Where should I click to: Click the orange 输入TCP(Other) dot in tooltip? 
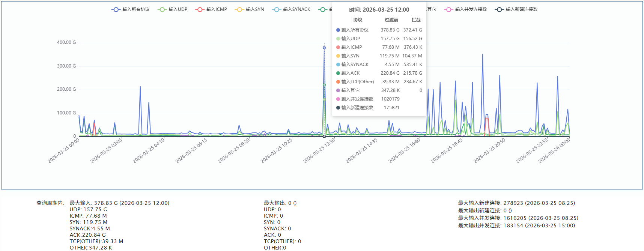pos(338,82)
